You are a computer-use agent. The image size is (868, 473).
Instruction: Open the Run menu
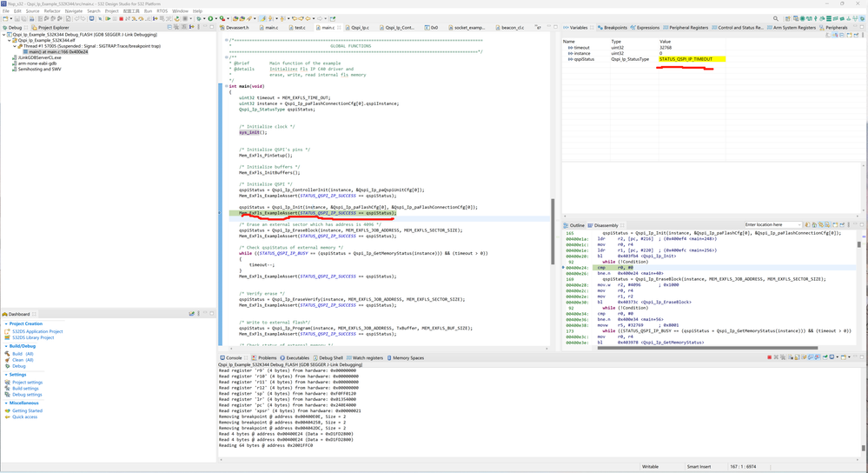[148, 11]
